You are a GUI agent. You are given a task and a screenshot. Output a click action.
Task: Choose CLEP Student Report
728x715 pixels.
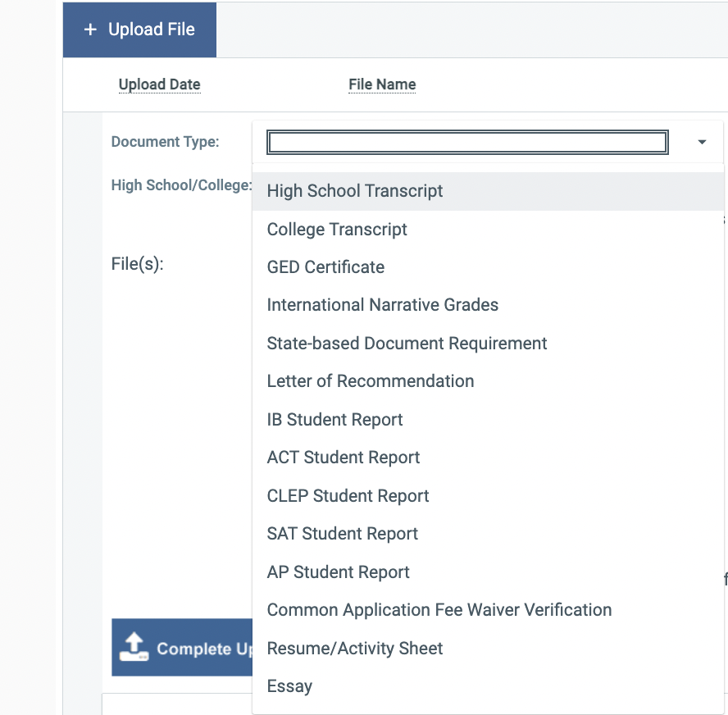point(348,496)
